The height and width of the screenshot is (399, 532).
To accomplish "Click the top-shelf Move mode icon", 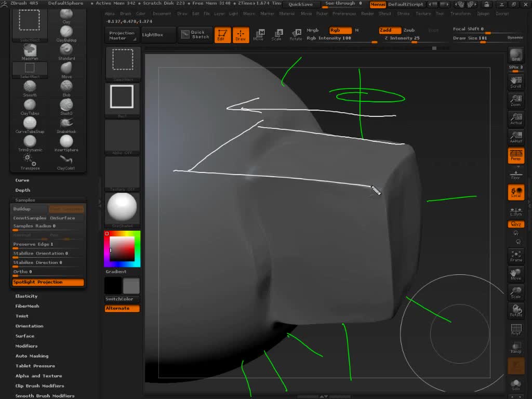I will point(259,35).
